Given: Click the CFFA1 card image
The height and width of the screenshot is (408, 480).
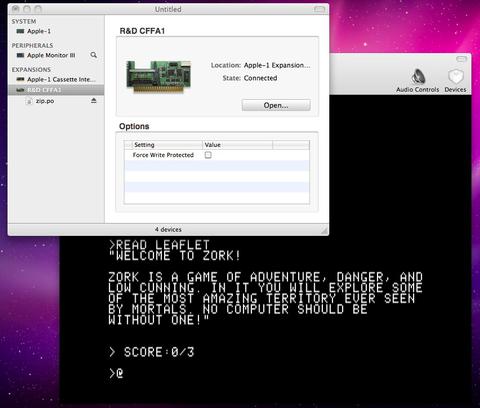Looking at the screenshot, I should pos(159,77).
